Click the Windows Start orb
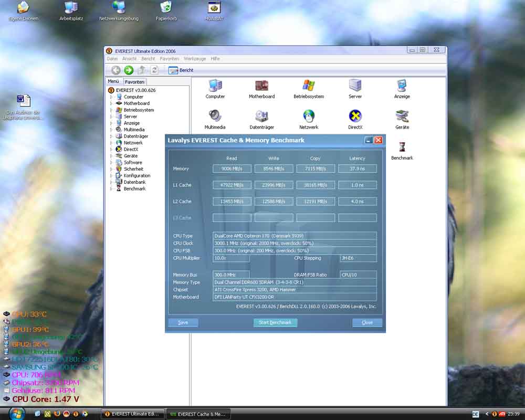 17,414
